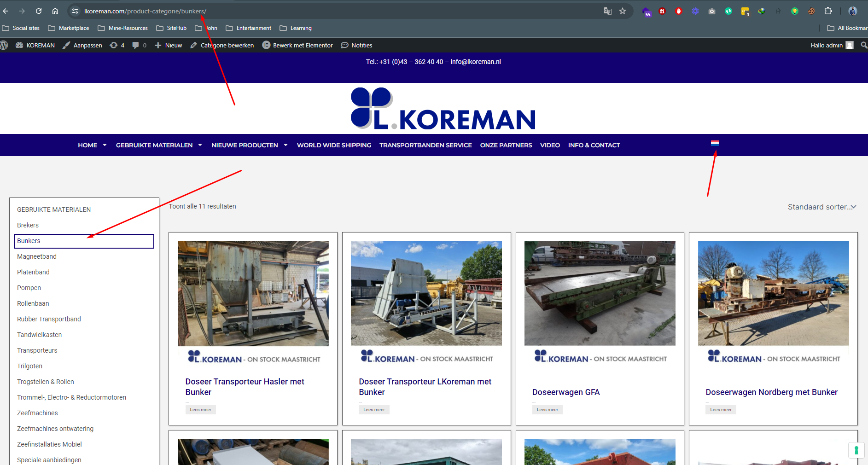Open TRANSPORTBANDEN SERVICE menu item
This screenshot has height=465, width=868.
[425, 145]
